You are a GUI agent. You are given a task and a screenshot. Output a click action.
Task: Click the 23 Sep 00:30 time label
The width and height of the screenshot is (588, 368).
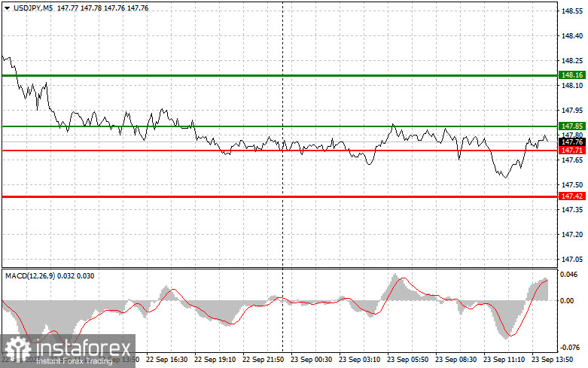click(311, 360)
